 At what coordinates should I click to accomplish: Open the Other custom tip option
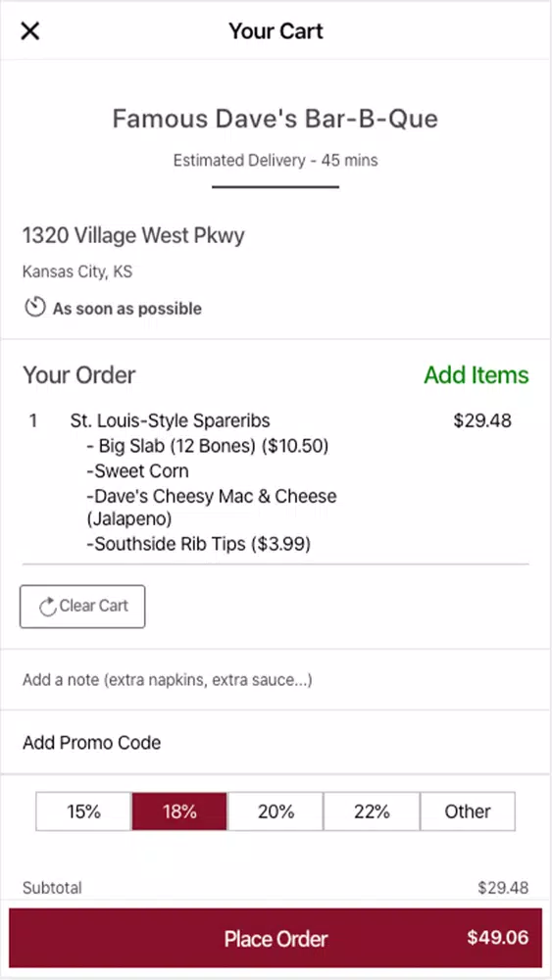click(x=468, y=811)
